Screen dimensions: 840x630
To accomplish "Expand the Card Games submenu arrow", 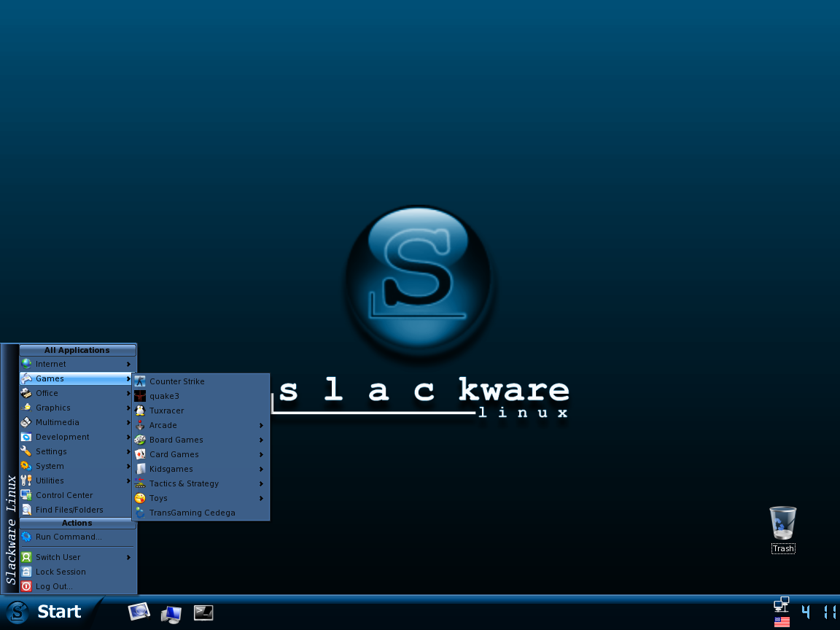I will tap(262, 454).
